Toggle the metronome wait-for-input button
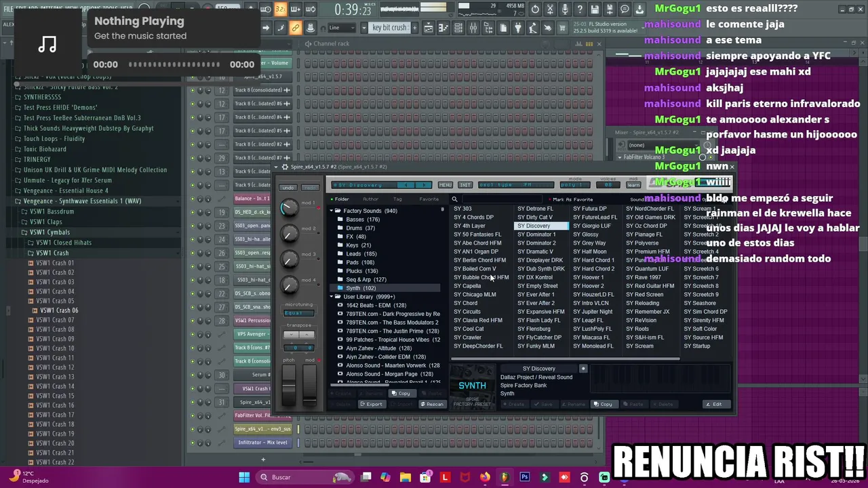The width and height of the screenshot is (868, 488). click(265, 9)
